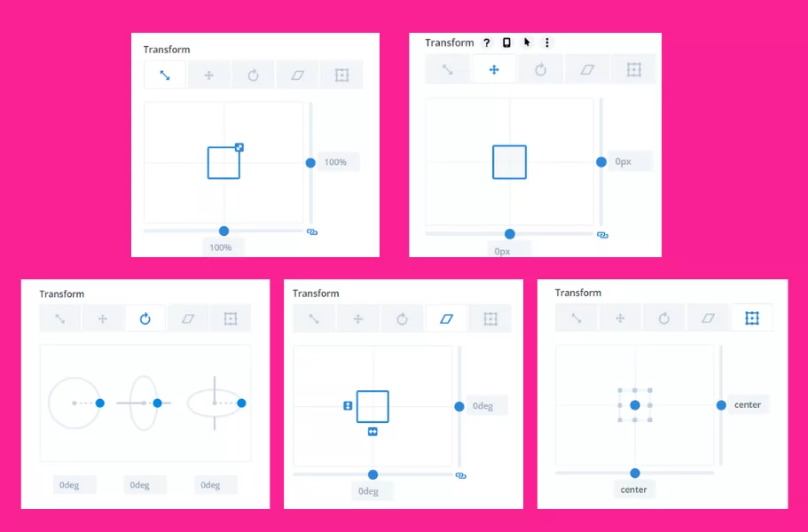Screen dimensions: 808x532
Task: Click the 0deg field below the skew preview
Action: coord(373,491)
